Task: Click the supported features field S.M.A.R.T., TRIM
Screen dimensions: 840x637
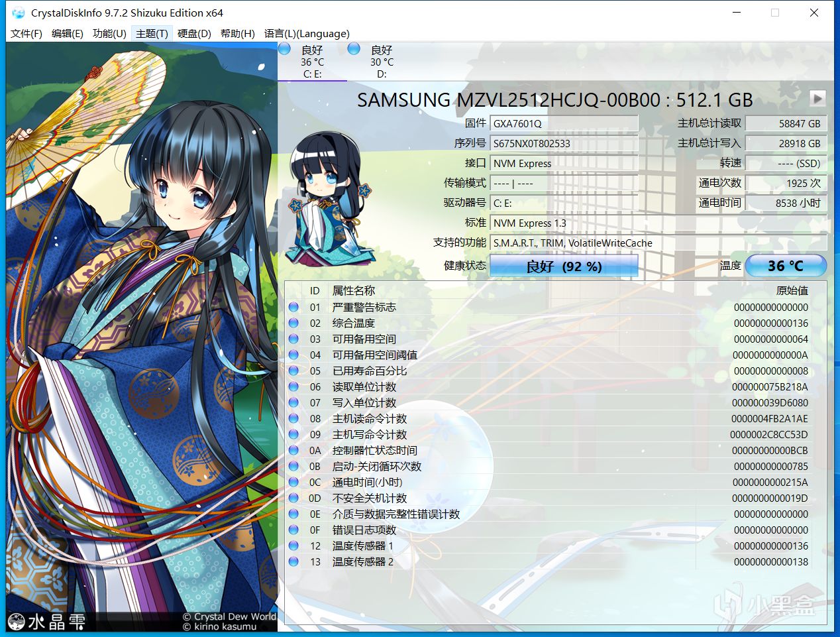Action: [x=658, y=243]
